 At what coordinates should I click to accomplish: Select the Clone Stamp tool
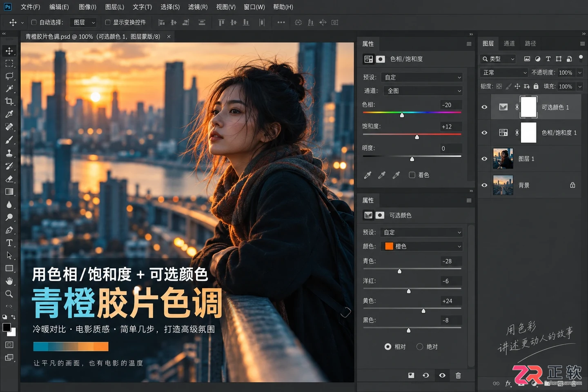click(x=9, y=153)
